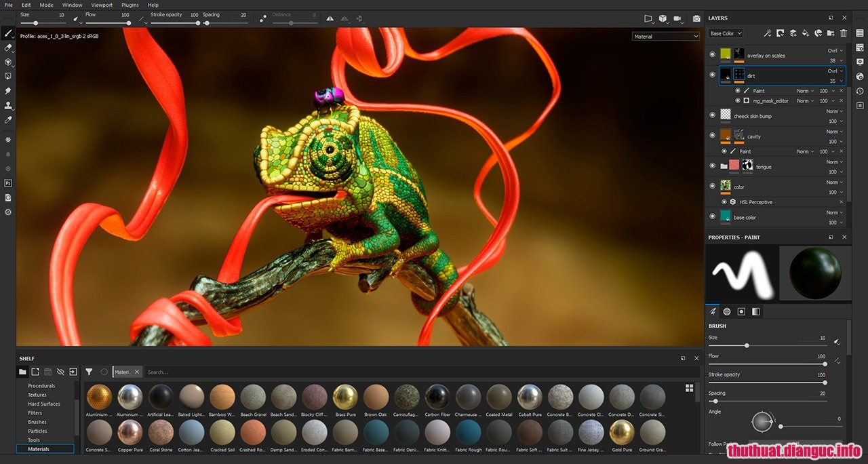Screen dimensions: 868x464
Task: Open the Base Color channel dropdown
Action: (x=726, y=33)
